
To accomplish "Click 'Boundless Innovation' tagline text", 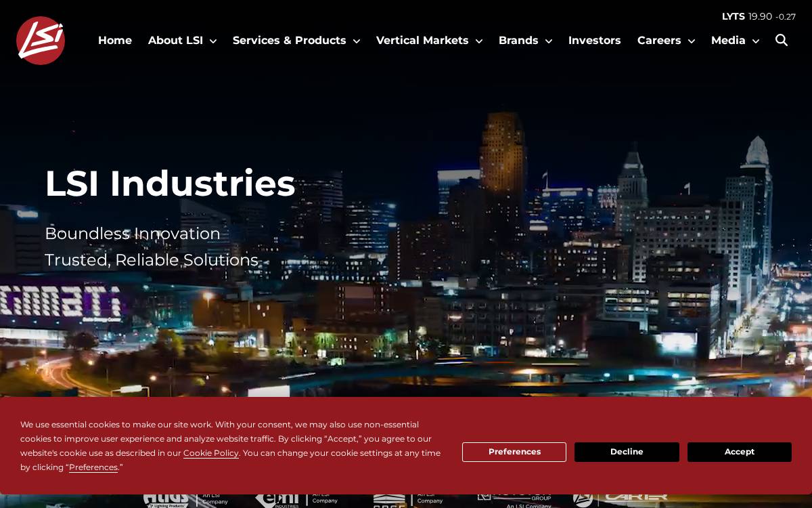I will 133,234.
